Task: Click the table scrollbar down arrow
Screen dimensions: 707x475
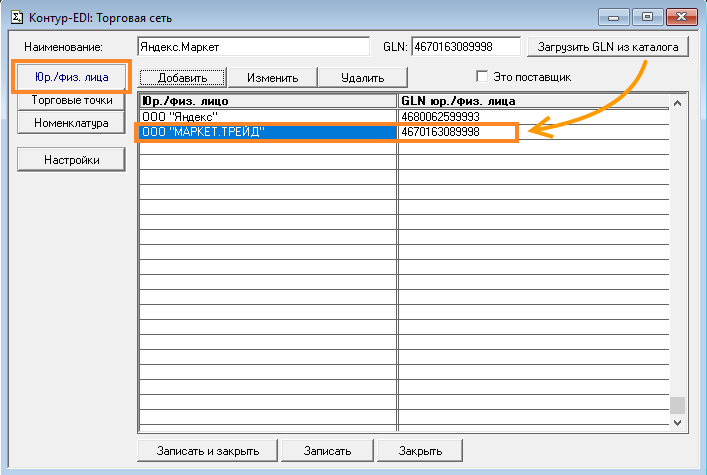Action: pos(677,423)
